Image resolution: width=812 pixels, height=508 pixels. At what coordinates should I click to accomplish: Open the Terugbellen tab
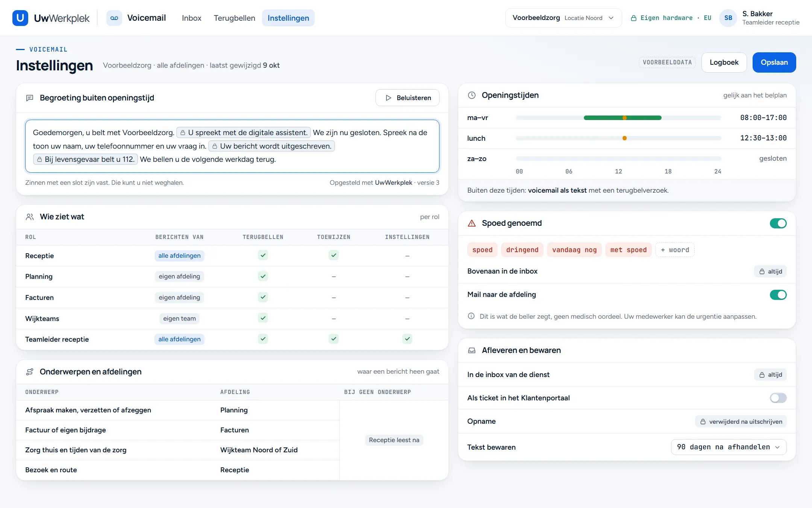234,18
